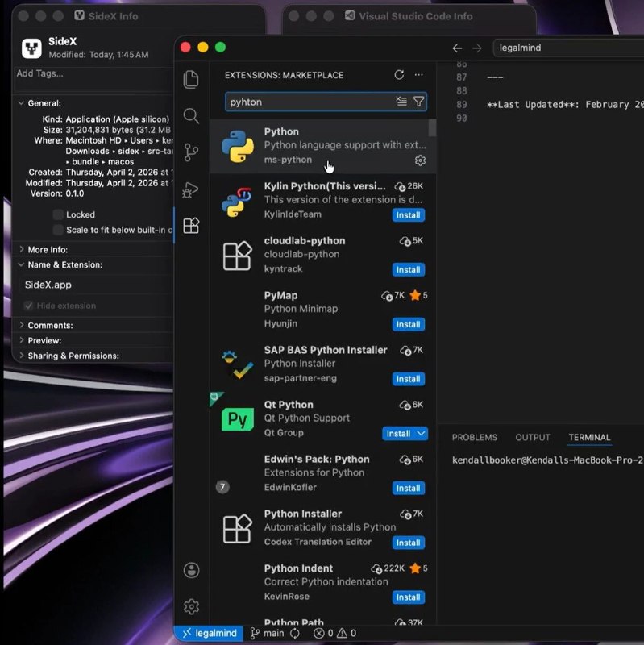The height and width of the screenshot is (645, 644).
Task: Open the Search view in activity bar
Action: pos(191,116)
